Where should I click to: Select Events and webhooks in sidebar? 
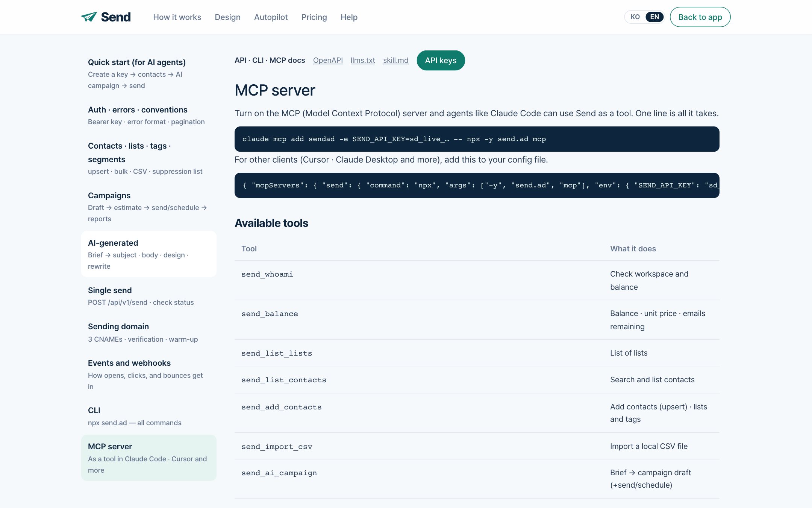point(149,374)
